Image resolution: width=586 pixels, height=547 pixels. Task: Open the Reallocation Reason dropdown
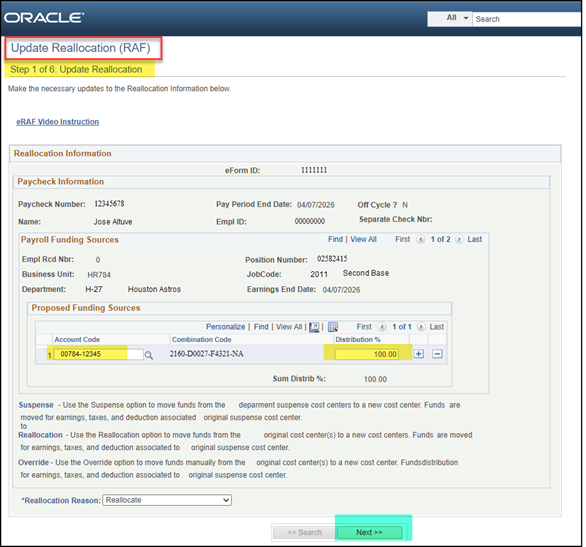[167, 500]
